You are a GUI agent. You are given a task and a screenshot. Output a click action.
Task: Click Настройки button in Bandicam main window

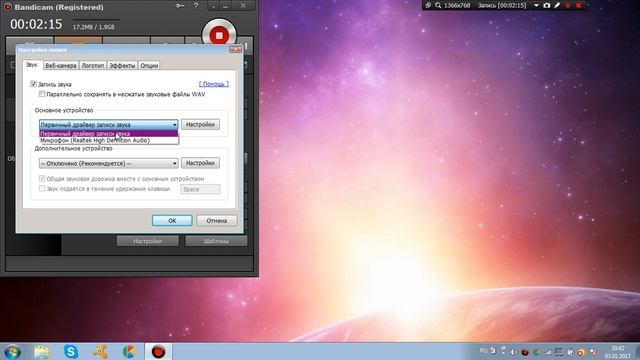tap(148, 241)
